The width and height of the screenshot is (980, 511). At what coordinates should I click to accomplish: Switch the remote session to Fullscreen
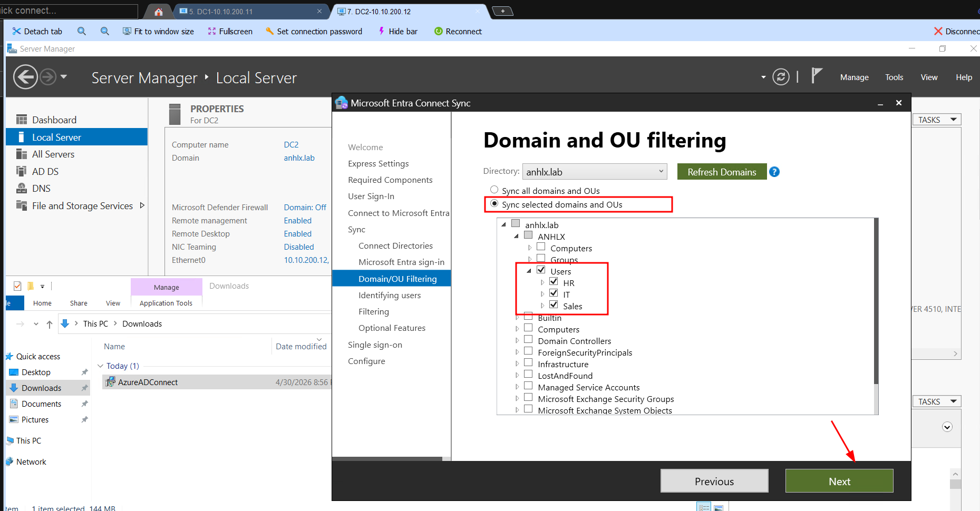(x=230, y=31)
